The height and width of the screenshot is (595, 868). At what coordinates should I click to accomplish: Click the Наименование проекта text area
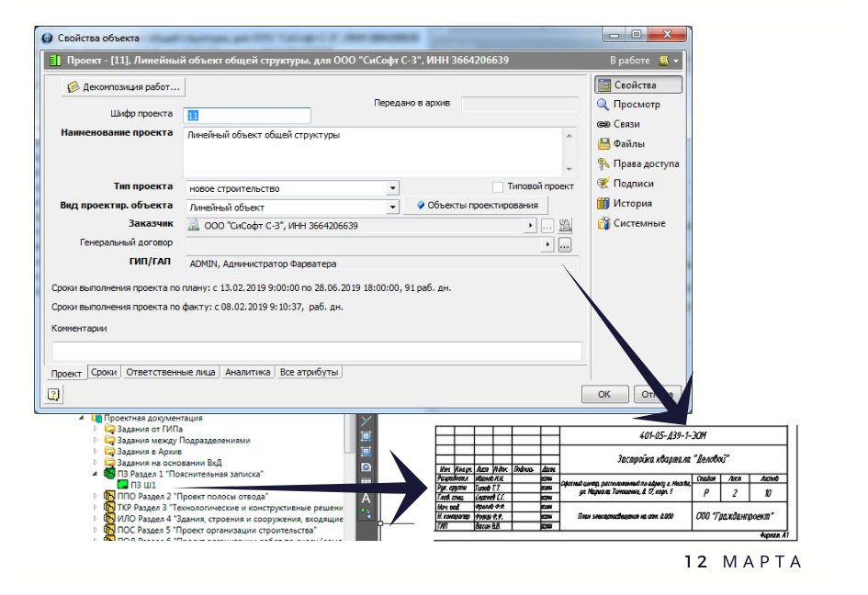click(x=374, y=152)
